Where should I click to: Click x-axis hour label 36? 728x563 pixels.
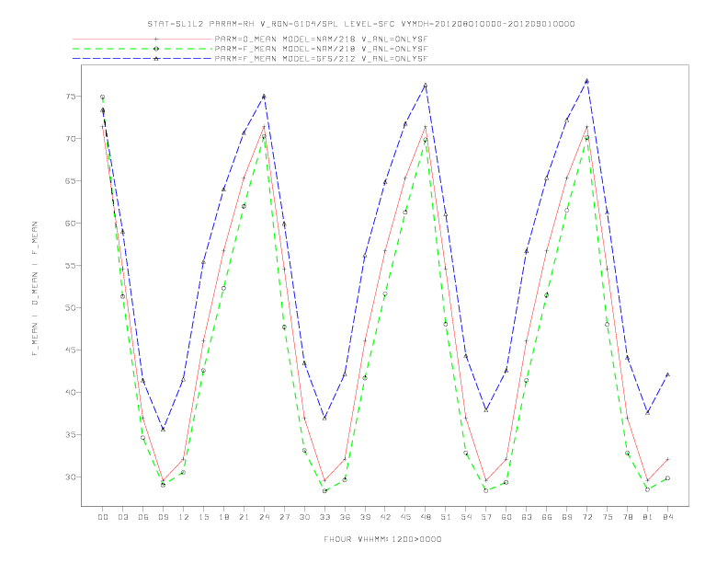point(345,517)
